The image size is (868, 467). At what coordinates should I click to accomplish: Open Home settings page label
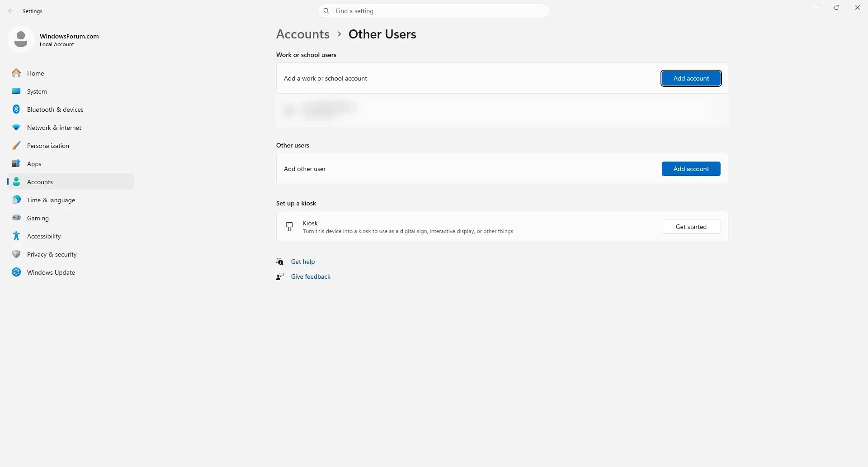pos(36,73)
